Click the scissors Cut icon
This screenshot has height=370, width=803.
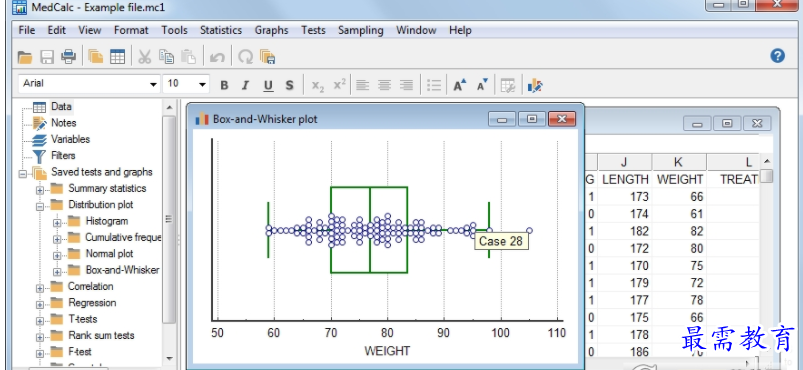pos(144,56)
